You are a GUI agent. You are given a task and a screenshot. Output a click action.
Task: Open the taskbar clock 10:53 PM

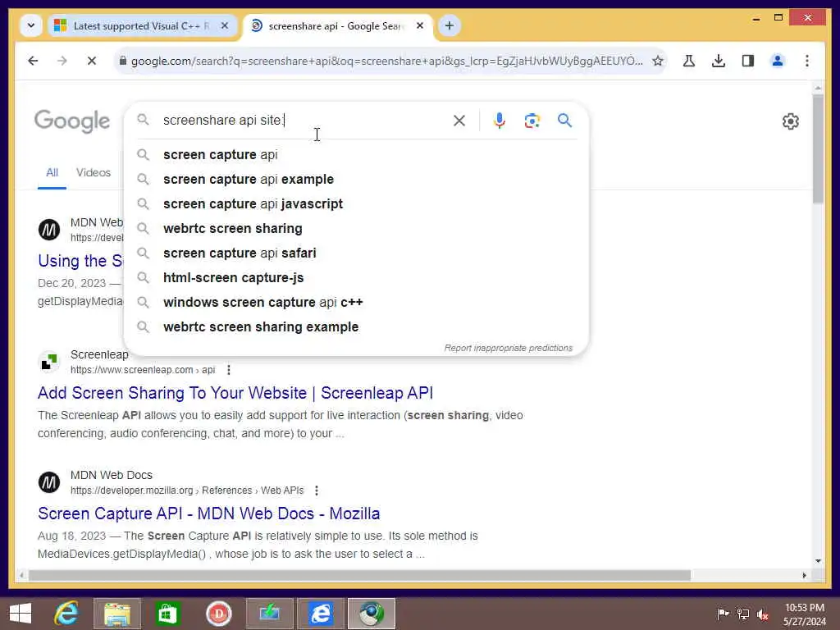[804, 614]
